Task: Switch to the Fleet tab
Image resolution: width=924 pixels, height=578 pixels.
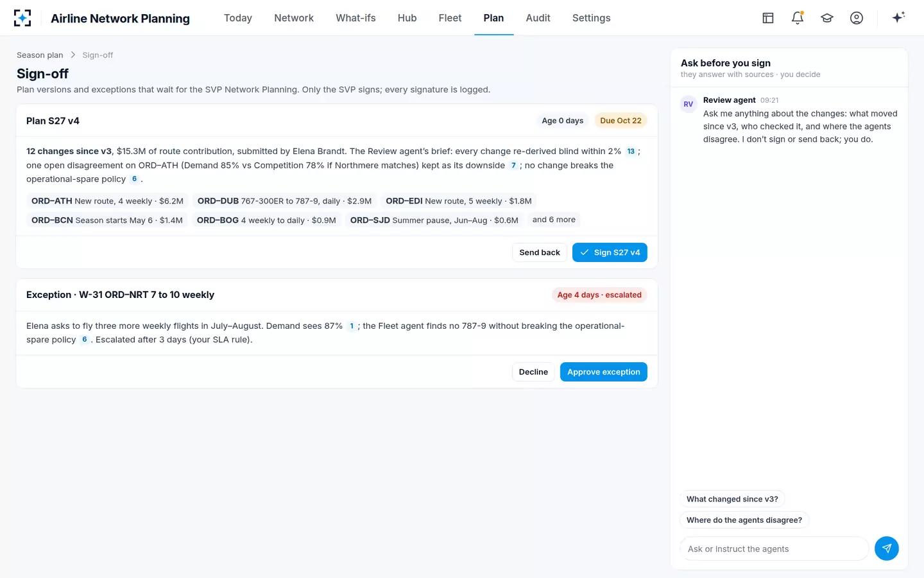Action: [x=450, y=18]
